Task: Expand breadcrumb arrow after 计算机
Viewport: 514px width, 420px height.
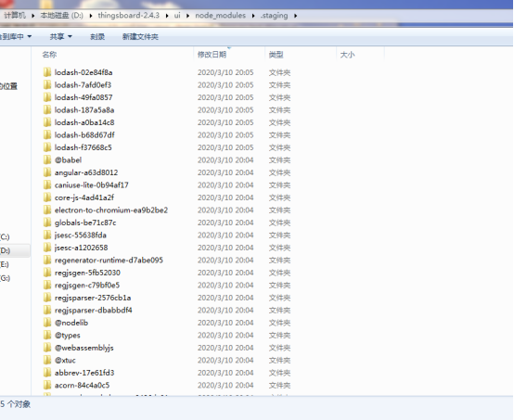Action: pyautogui.click(x=33, y=16)
